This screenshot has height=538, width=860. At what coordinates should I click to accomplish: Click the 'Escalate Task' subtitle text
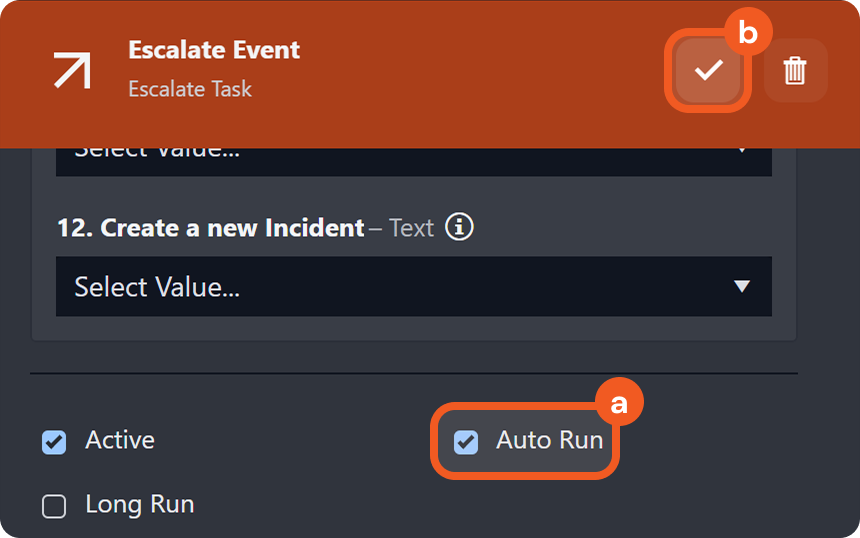(190, 89)
